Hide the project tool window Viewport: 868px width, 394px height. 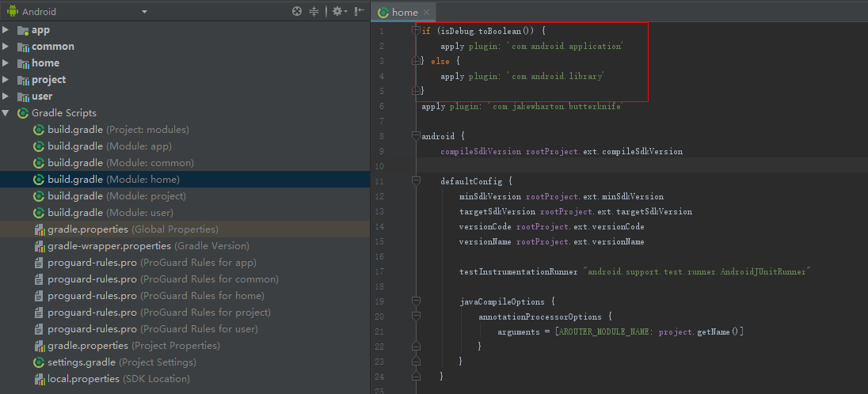pyautogui.click(x=360, y=12)
